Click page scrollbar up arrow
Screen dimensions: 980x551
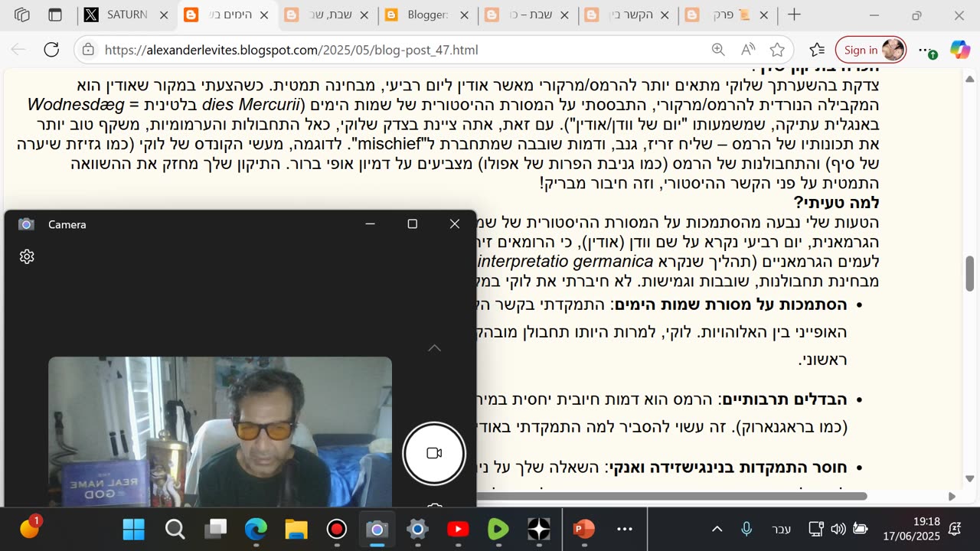click(970, 78)
